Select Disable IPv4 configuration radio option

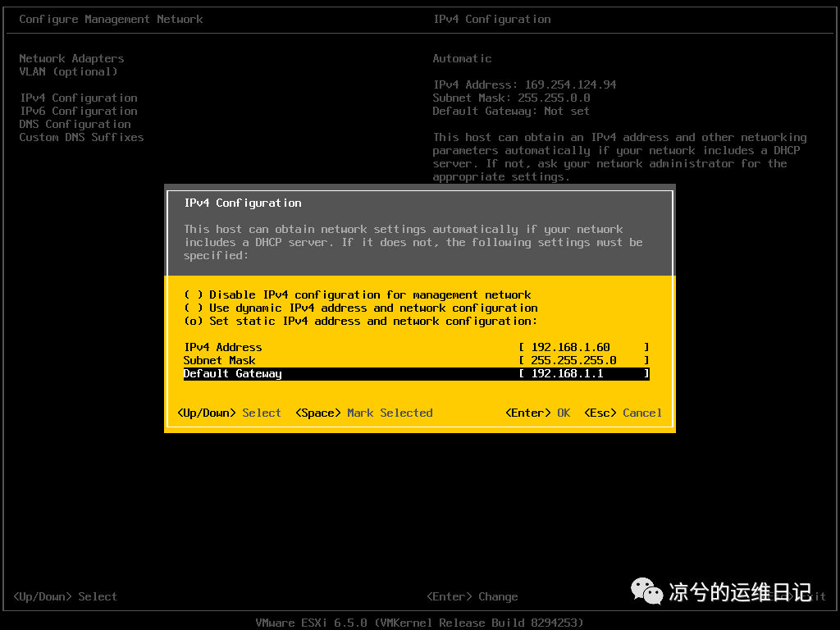pyautogui.click(x=358, y=294)
